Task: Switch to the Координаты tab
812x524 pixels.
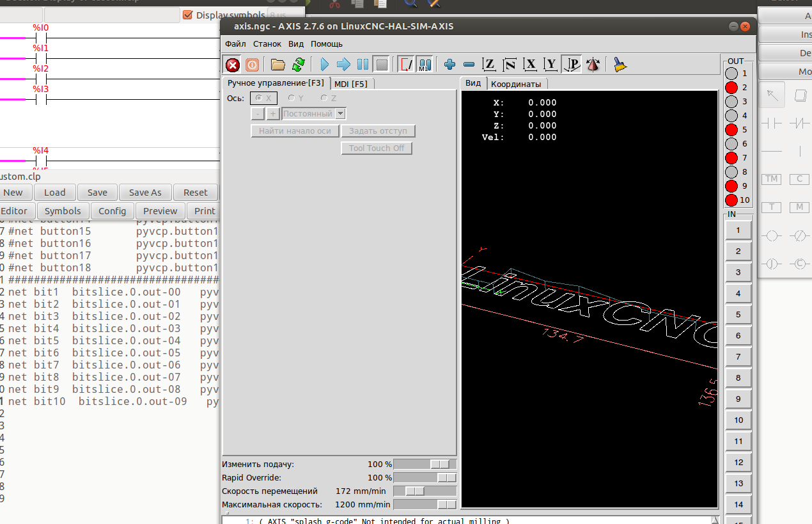Action: 516,84
